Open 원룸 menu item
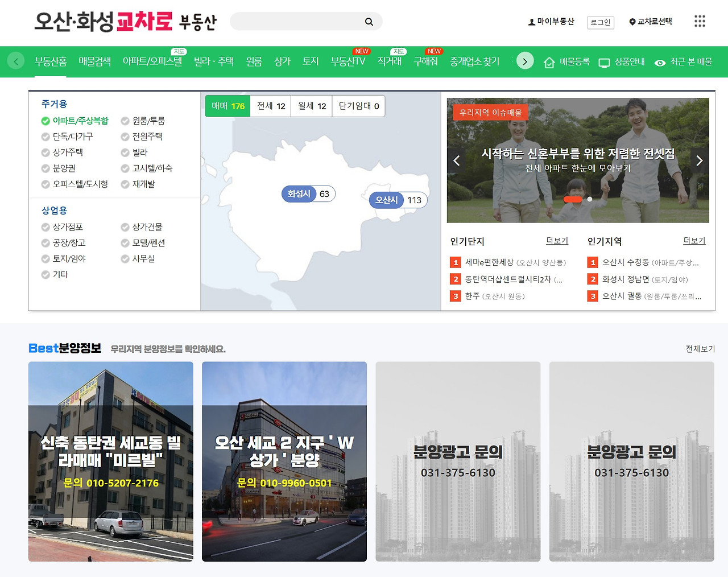The width and height of the screenshot is (728, 577). click(254, 61)
